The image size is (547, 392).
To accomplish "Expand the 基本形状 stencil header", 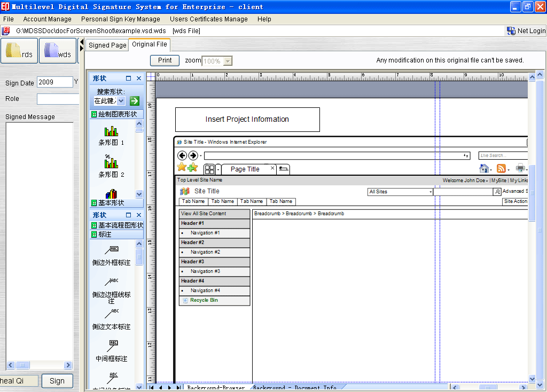I will click(116, 202).
